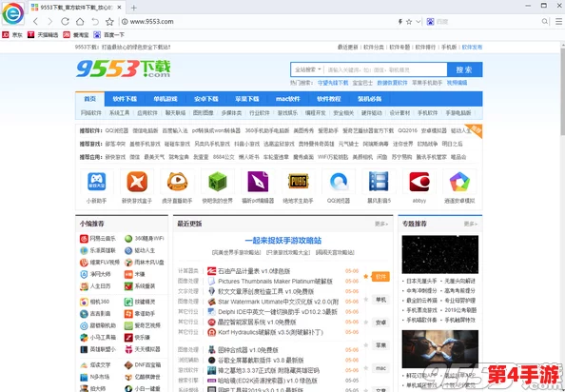Close the 9553下载 browser tab

120,8
